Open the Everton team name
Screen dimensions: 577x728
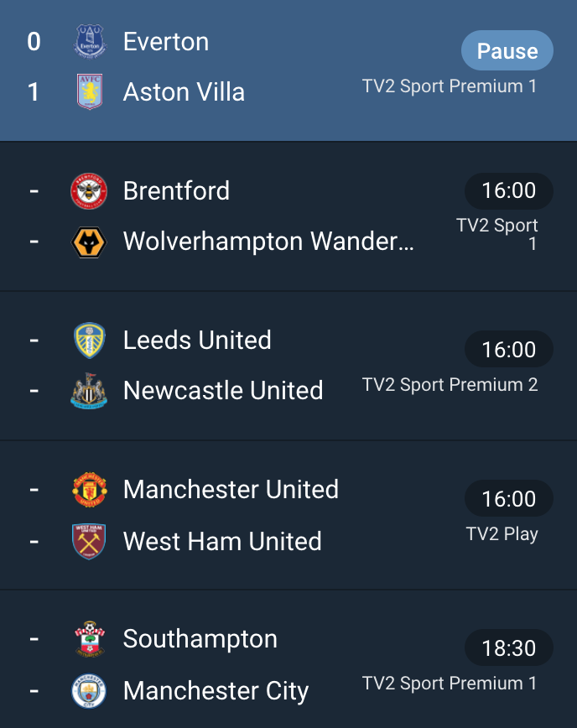pos(166,42)
